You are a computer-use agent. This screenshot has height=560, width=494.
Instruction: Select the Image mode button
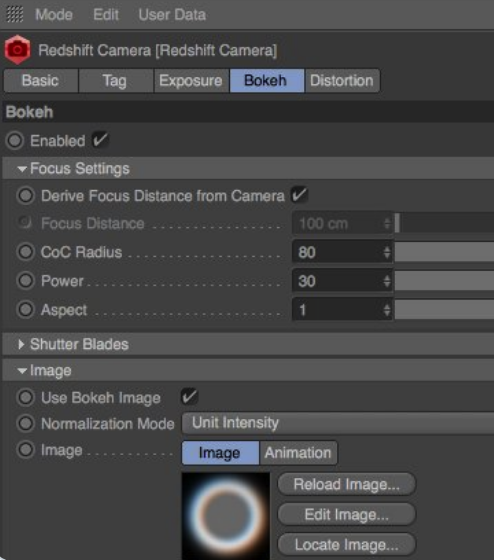click(x=220, y=453)
